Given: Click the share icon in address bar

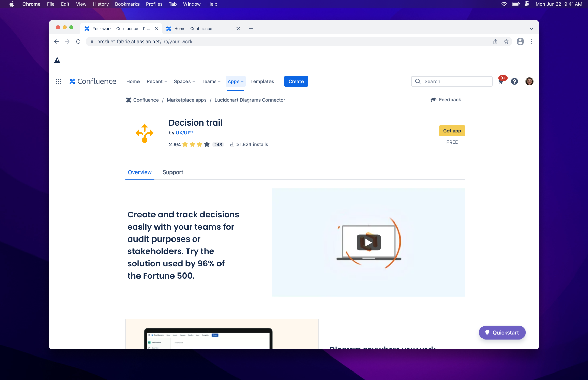Looking at the screenshot, I should (495, 42).
